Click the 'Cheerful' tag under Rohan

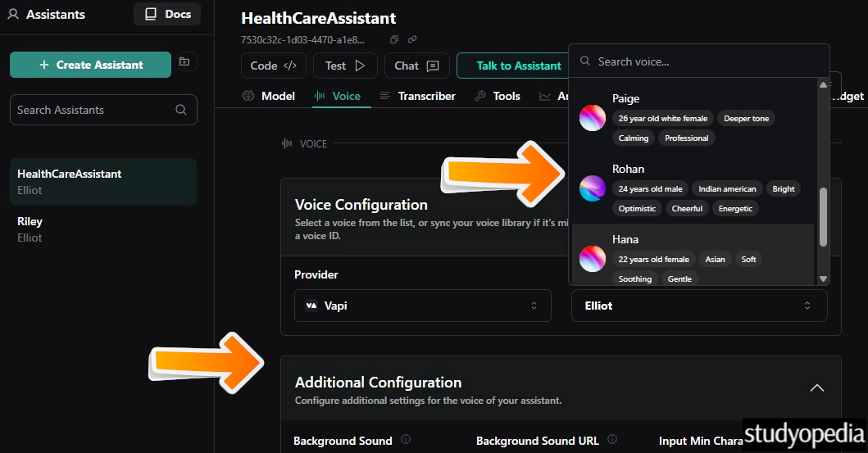[x=687, y=209]
